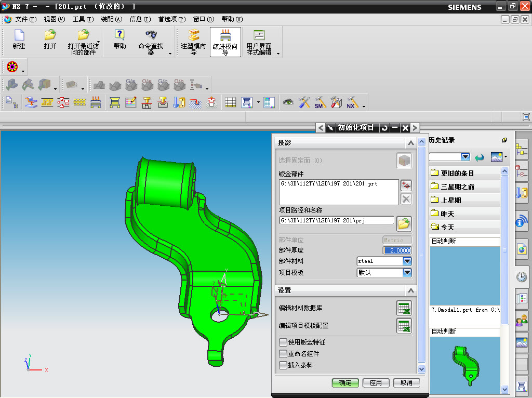Screen dimensions: 532x398
Task: Browse project path folder icon
Action: 404,223
